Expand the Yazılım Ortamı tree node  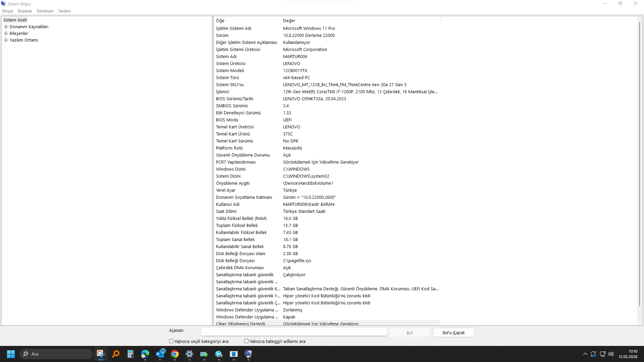point(6,40)
